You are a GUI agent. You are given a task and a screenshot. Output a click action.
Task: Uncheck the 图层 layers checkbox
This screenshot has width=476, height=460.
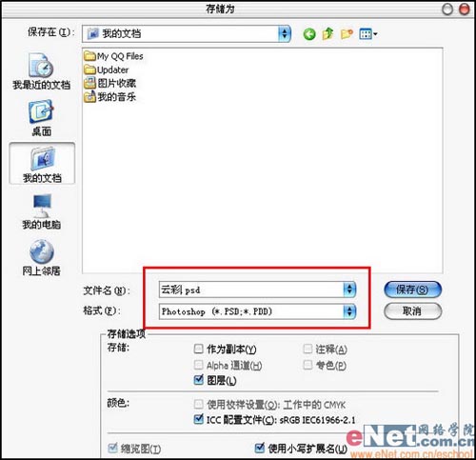pyautogui.click(x=199, y=380)
